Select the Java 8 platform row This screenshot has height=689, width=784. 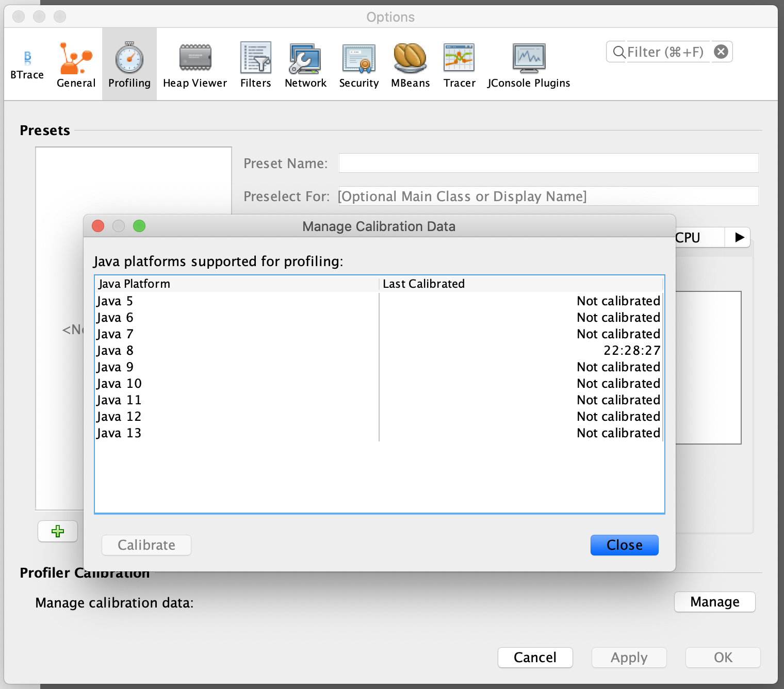point(379,351)
